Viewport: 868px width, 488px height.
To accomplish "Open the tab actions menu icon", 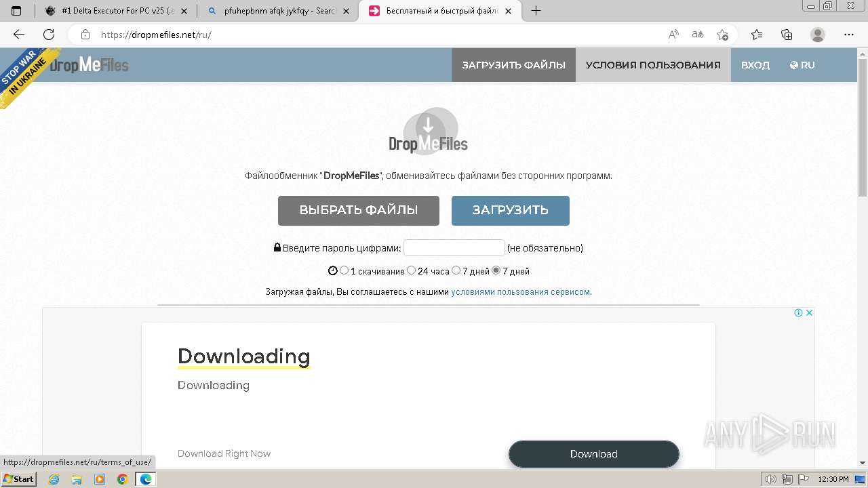I will [16, 11].
